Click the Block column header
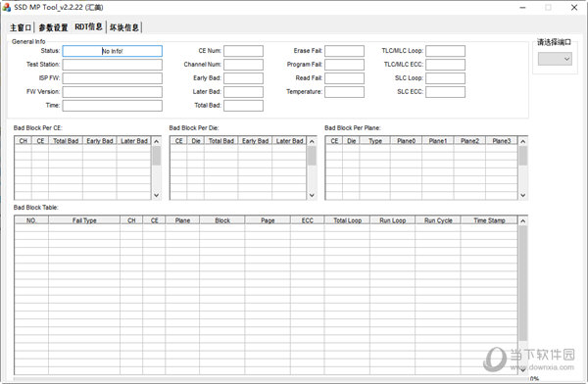The image size is (588, 384). [222, 220]
